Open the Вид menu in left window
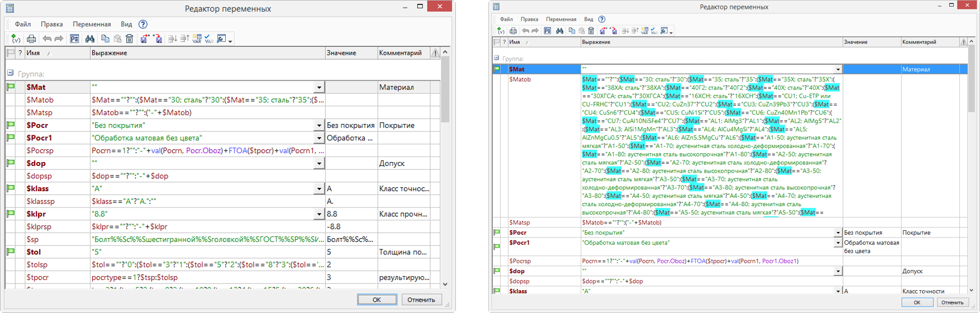This screenshot has width=980, height=313. click(x=126, y=24)
